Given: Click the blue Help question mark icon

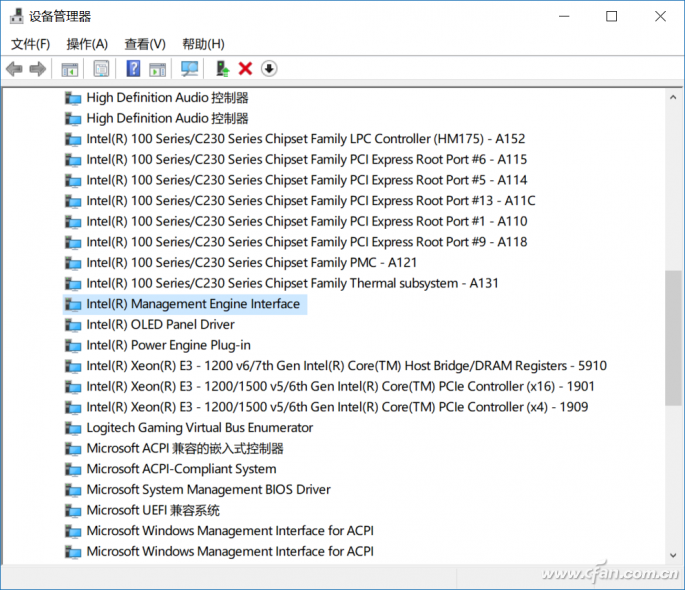Looking at the screenshot, I should pyautogui.click(x=133, y=69).
